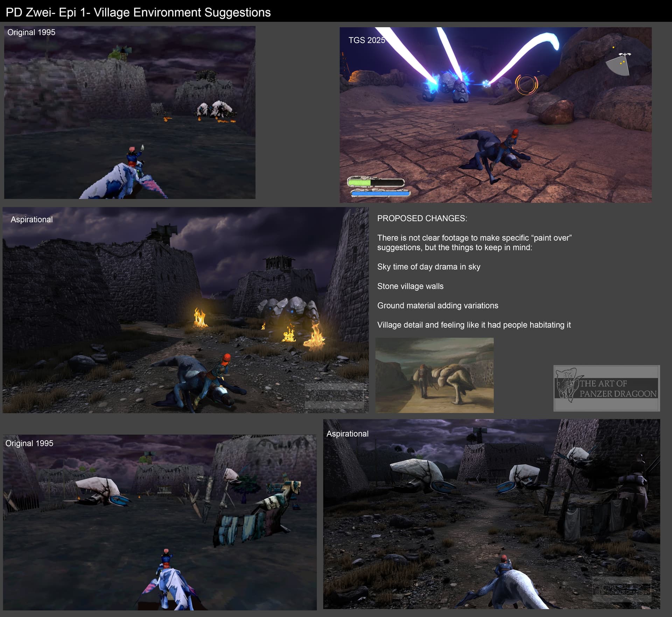Open the top-left Original 1995 screenshot

point(129,112)
